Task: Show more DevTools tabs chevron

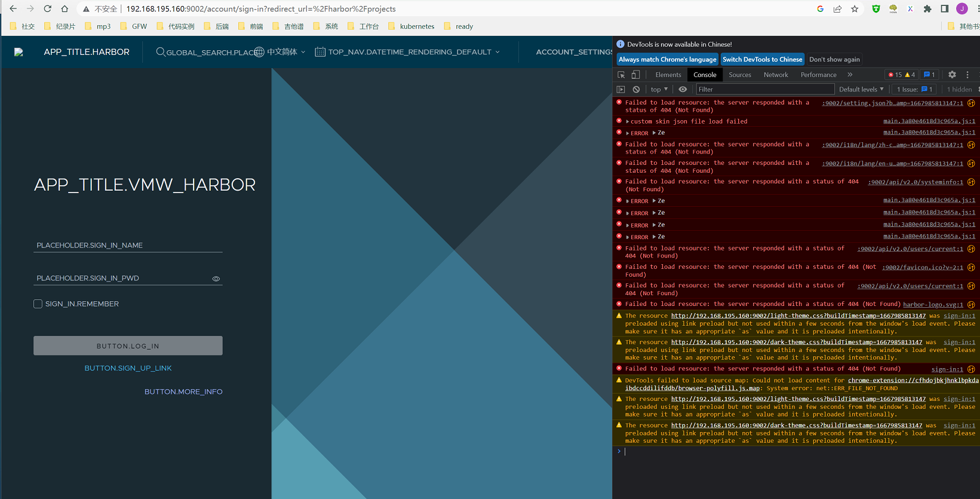Action: click(x=850, y=75)
